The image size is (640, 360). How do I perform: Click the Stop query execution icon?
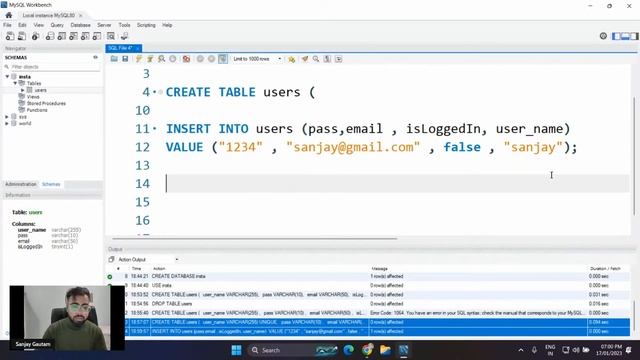pos(173,59)
